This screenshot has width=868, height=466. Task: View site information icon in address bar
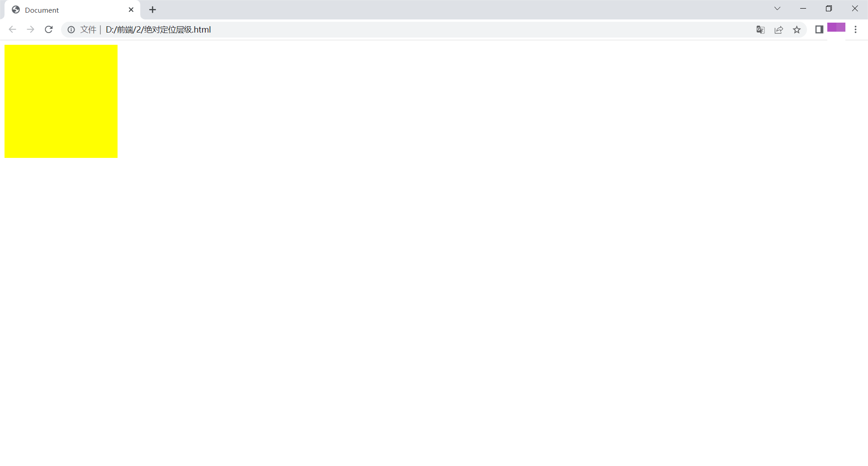pyautogui.click(x=71, y=29)
